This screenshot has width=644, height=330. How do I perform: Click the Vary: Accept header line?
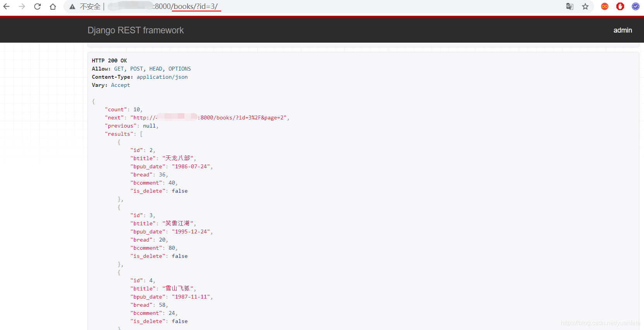point(111,85)
